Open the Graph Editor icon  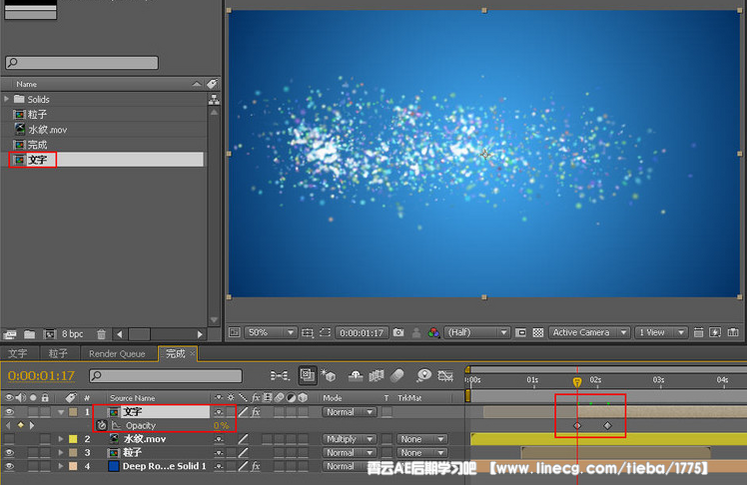pos(445,376)
